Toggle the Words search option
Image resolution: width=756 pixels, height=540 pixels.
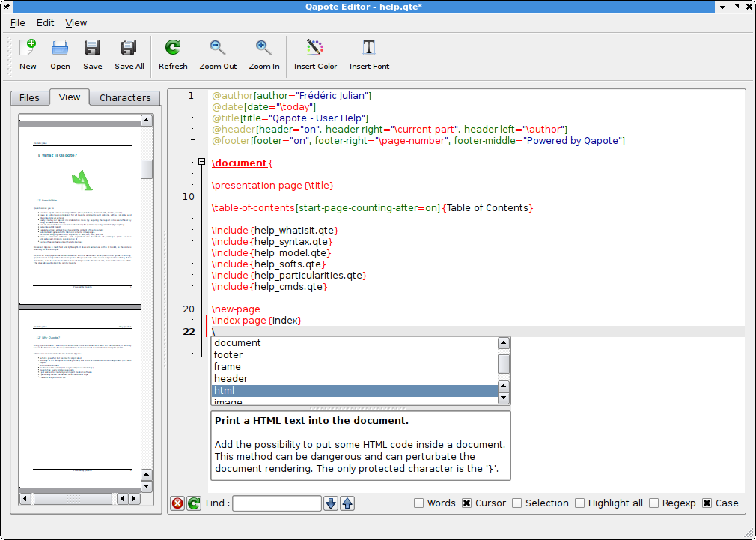pos(435,503)
